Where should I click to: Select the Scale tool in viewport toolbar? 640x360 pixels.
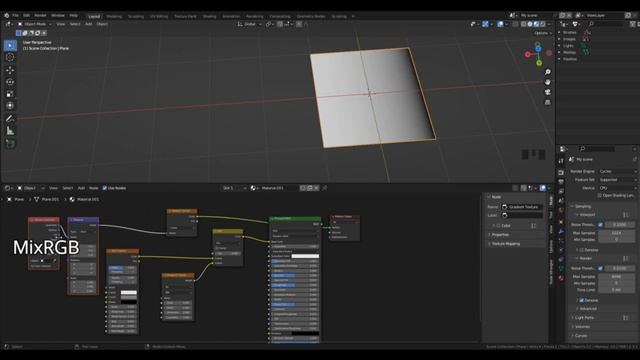10,94
